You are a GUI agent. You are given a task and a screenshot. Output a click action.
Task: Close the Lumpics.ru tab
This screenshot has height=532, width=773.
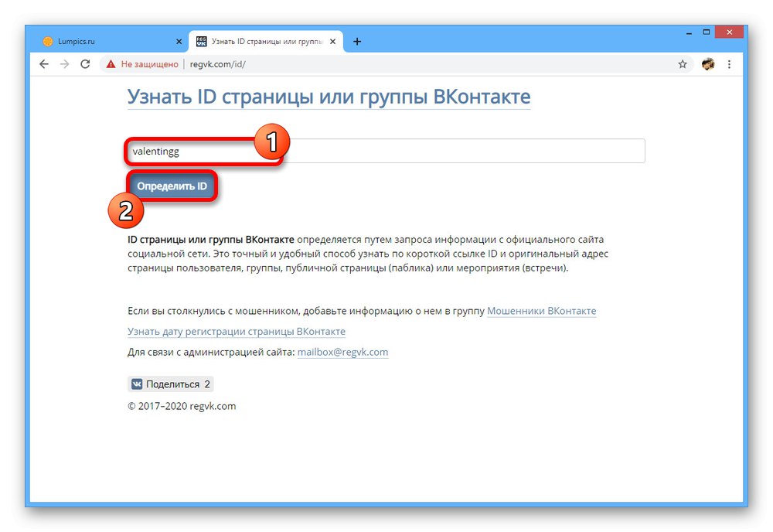click(x=179, y=42)
